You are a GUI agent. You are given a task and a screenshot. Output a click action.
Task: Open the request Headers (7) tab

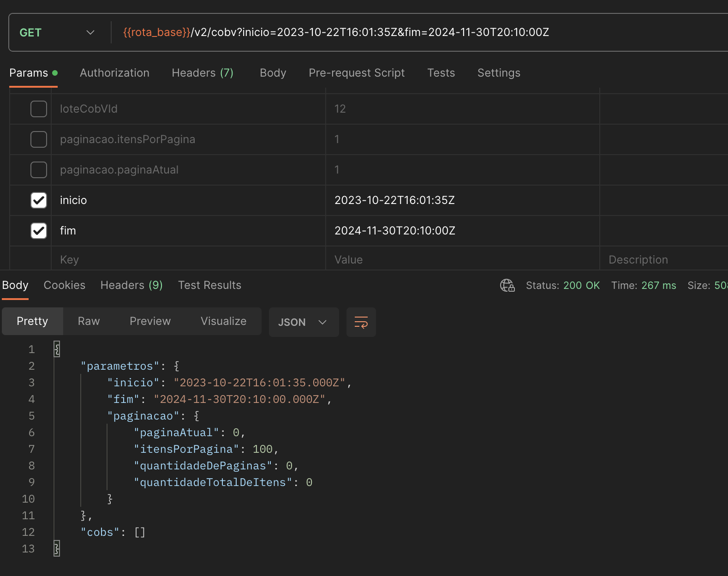click(203, 73)
